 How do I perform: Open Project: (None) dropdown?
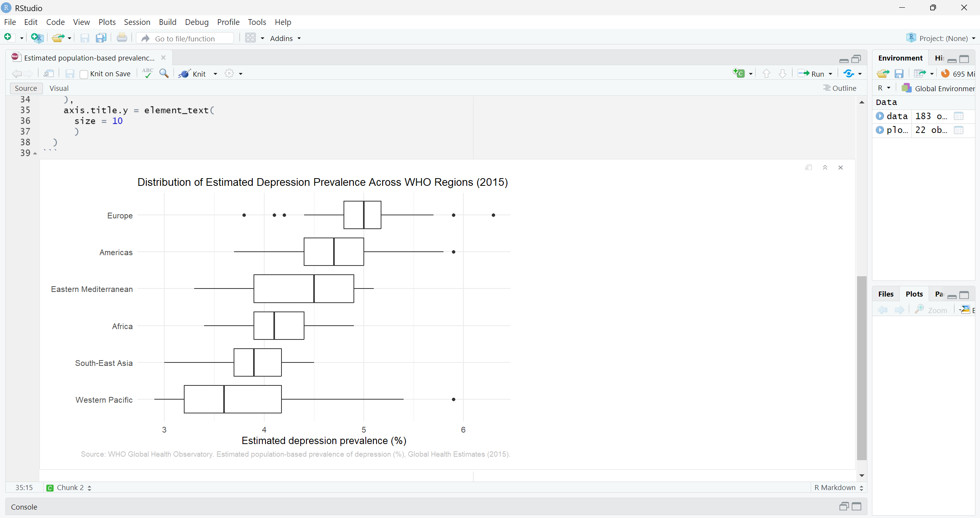tap(941, 38)
